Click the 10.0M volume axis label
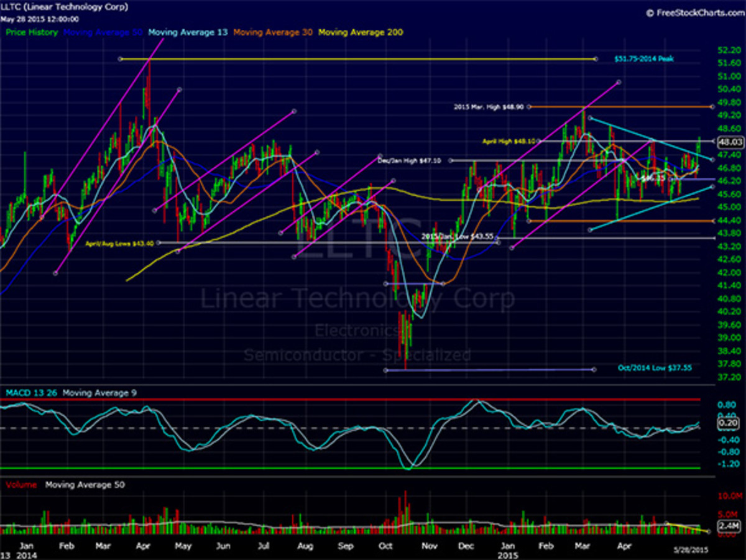Image resolution: width=746 pixels, height=560 pixels. [x=730, y=496]
